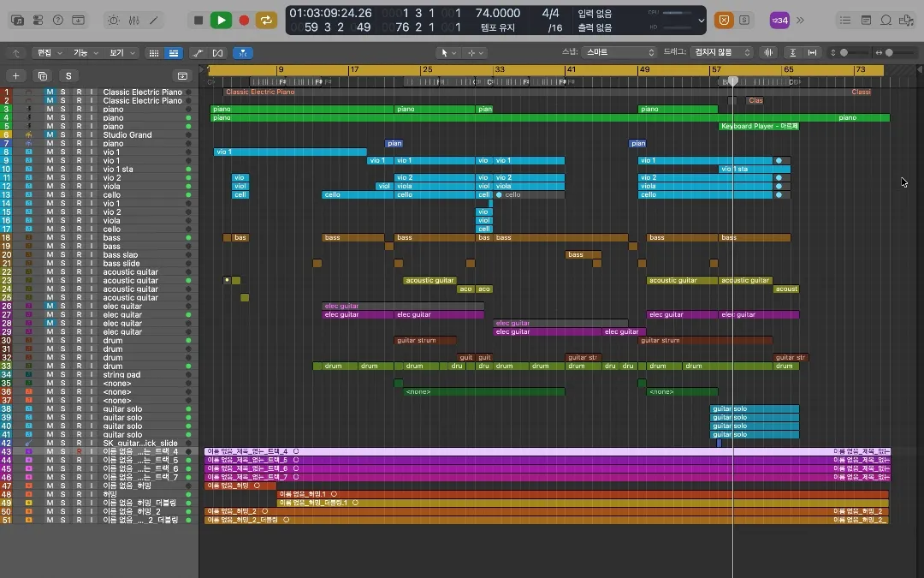Open the List Editors panel
The image size is (924, 578).
point(845,20)
